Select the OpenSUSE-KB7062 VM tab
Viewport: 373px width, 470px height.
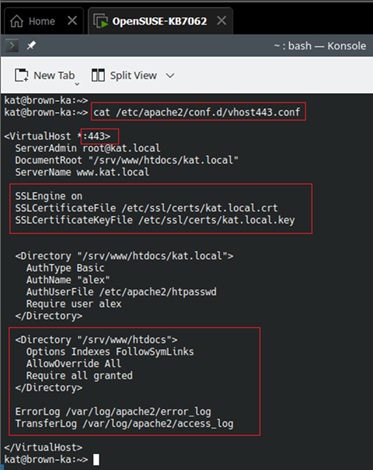pyautogui.click(x=160, y=21)
